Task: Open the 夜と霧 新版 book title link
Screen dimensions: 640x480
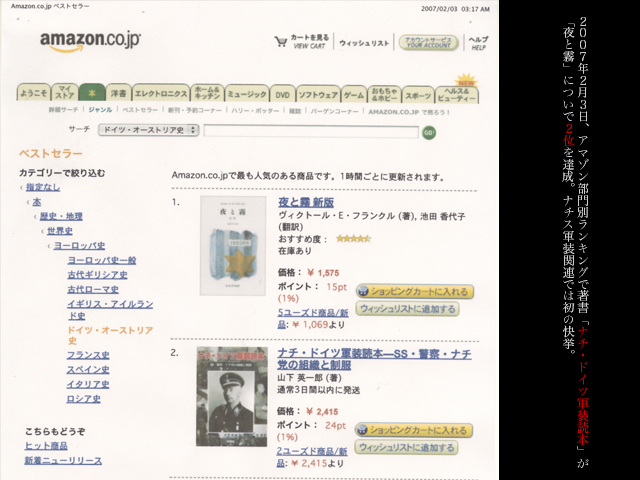Action: point(306,202)
